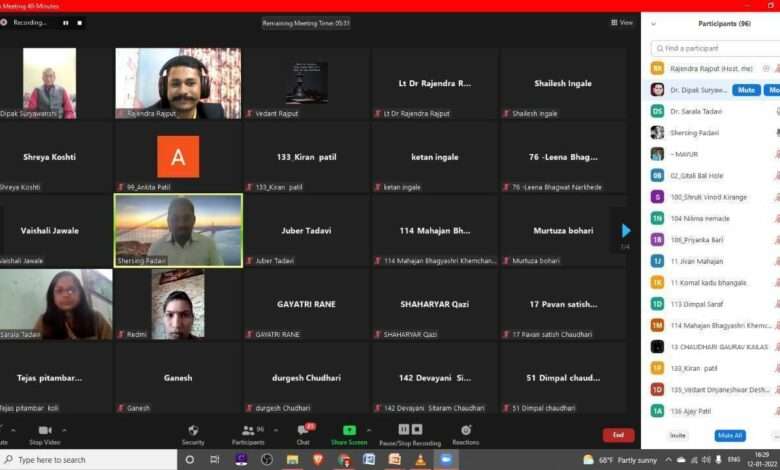
Task: Pause recording from the top-left indicator
Action: 66,22
